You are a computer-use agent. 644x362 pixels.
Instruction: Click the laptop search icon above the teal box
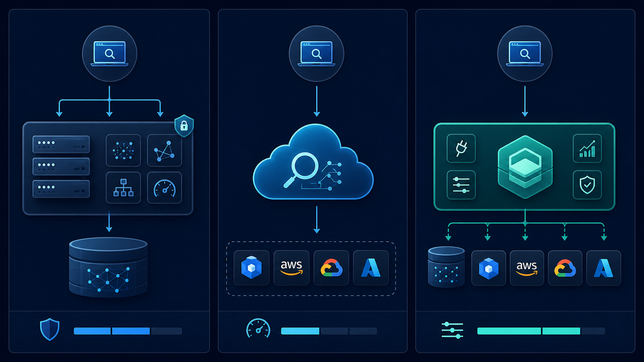[x=525, y=53]
